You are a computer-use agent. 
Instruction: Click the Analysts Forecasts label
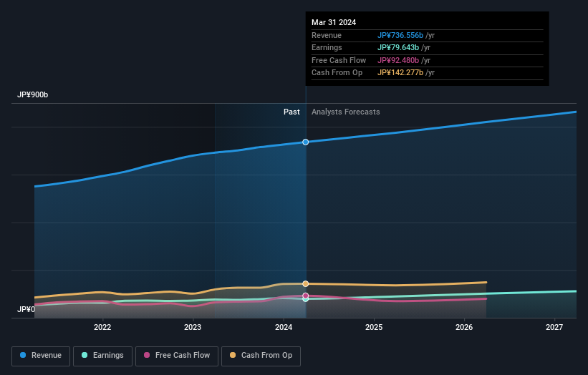(x=345, y=112)
